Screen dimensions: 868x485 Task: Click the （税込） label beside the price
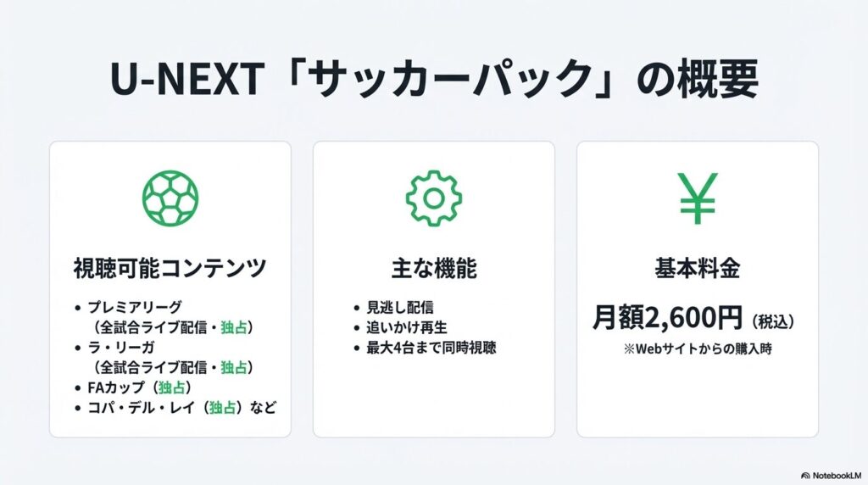pyautogui.click(x=773, y=320)
